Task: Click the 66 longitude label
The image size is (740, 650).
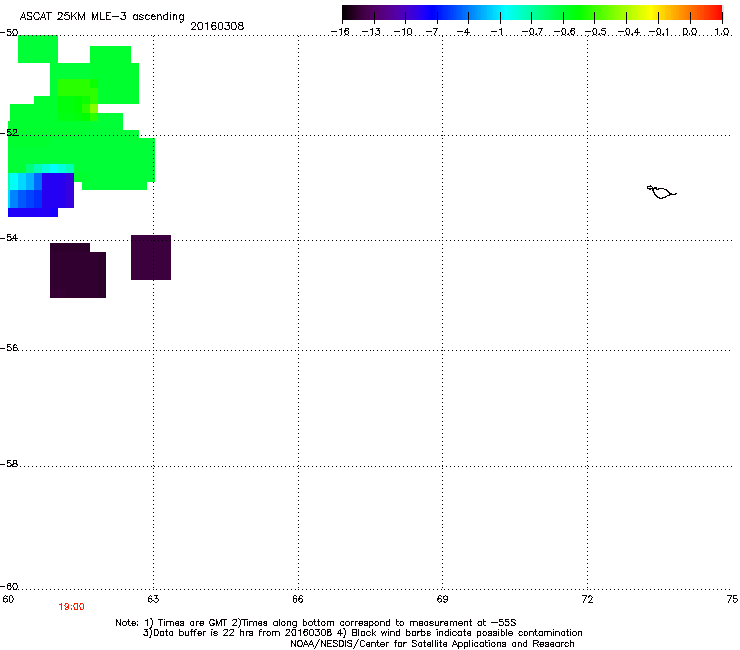Action: pos(298,599)
